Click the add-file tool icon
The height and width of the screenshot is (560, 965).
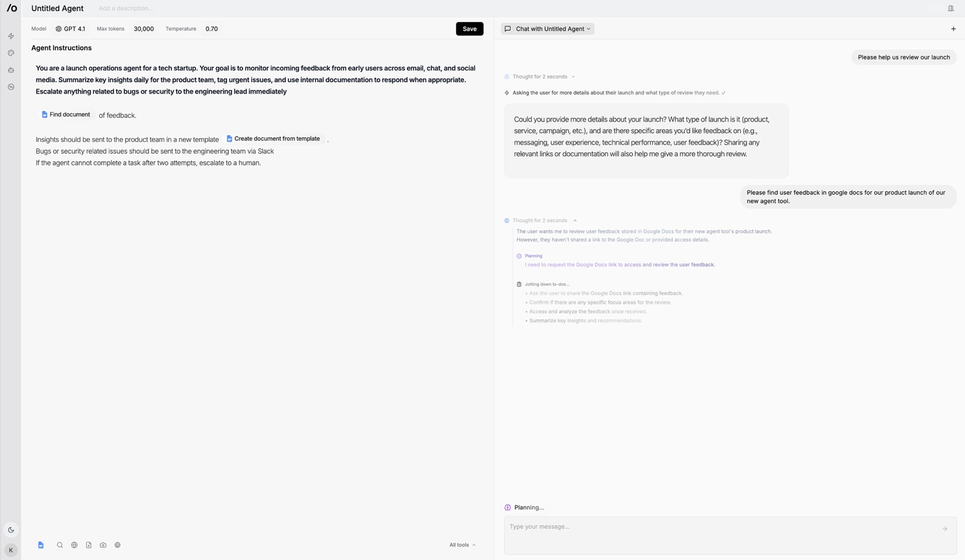(89, 545)
